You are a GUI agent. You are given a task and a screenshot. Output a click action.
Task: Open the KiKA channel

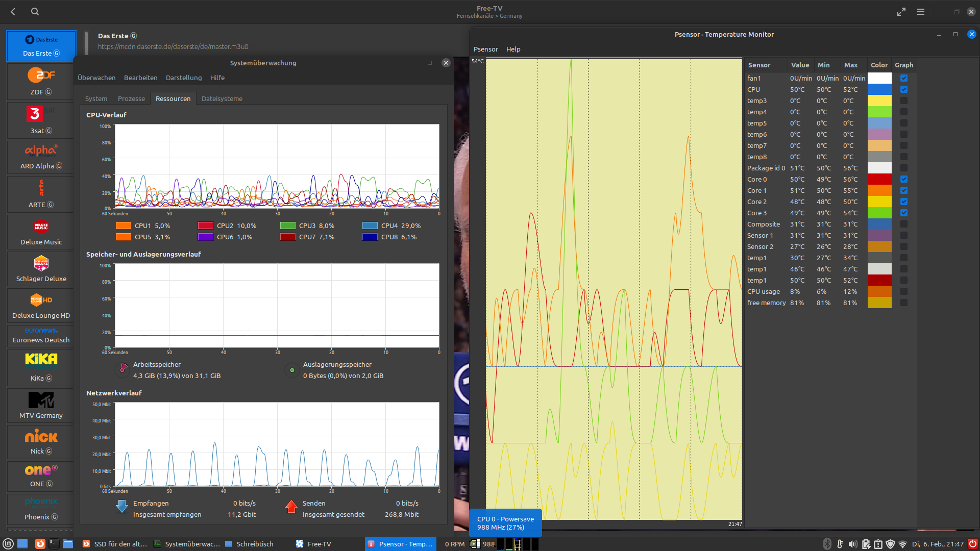[41, 360]
